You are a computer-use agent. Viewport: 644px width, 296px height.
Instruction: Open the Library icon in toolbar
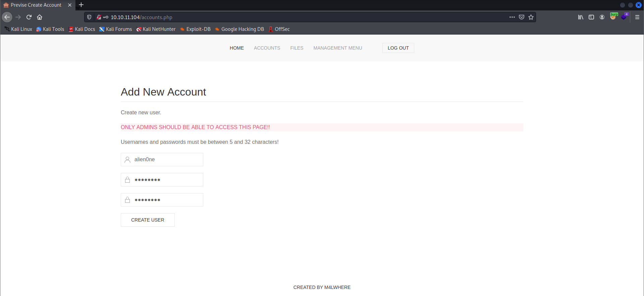click(581, 17)
